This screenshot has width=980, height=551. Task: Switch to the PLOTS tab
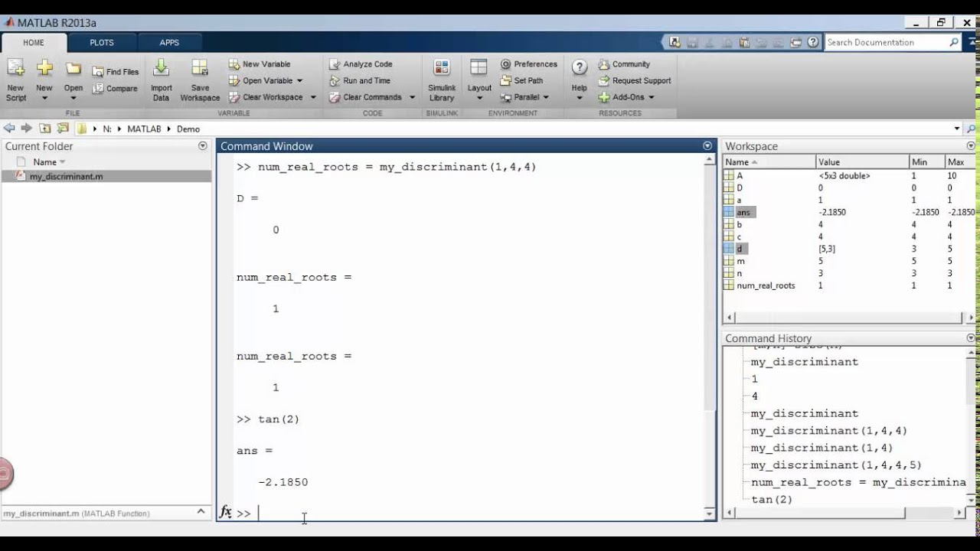point(102,43)
